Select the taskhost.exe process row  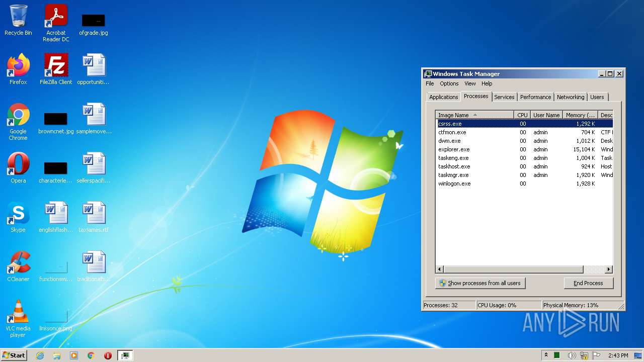pyautogui.click(x=524, y=166)
